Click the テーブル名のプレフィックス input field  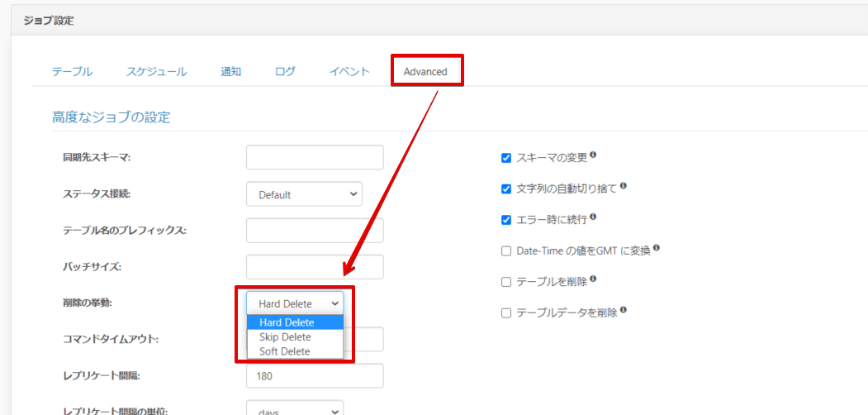click(x=315, y=231)
